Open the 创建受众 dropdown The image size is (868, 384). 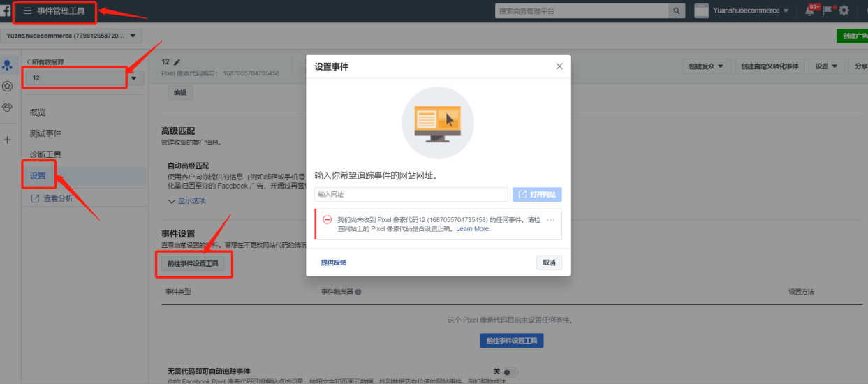(x=705, y=66)
